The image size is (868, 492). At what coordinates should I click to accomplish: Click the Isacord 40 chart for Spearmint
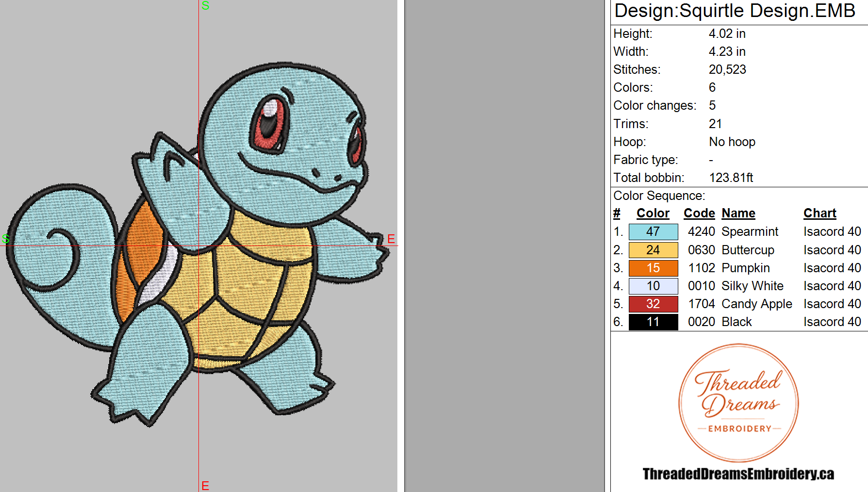pos(832,232)
